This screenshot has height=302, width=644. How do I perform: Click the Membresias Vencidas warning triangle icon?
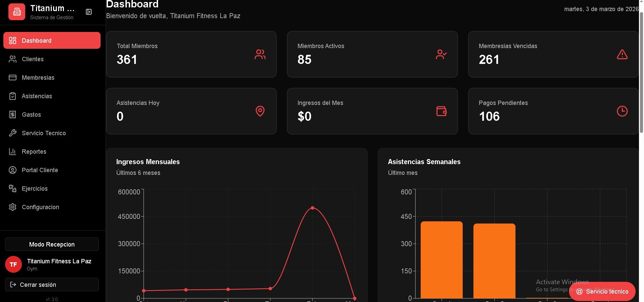(622, 54)
